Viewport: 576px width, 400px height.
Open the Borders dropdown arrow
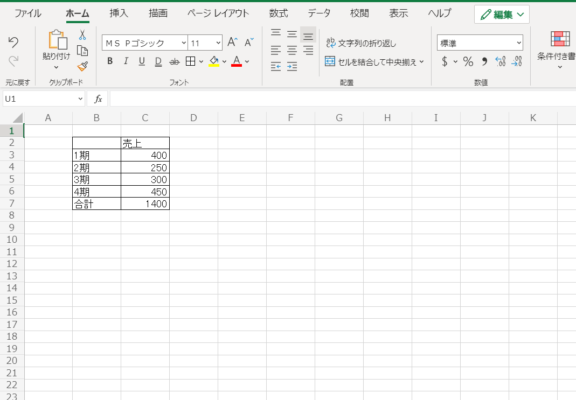coord(201,62)
